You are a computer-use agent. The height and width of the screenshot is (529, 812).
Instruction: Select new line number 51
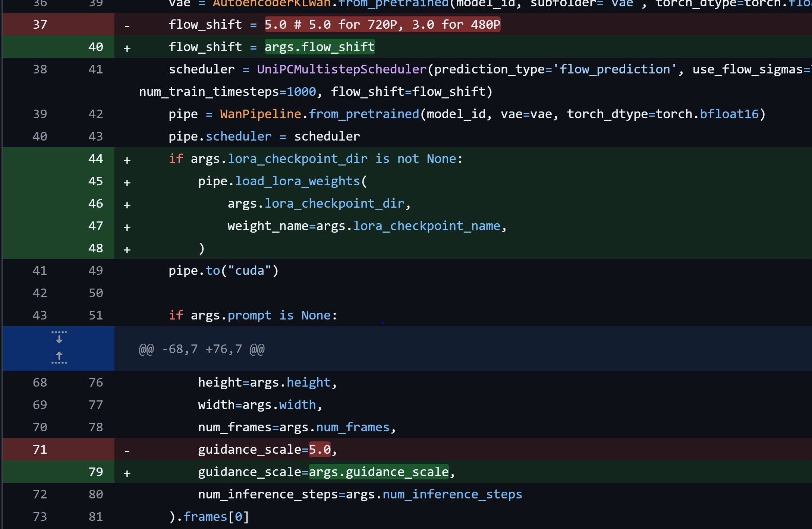(96, 315)
